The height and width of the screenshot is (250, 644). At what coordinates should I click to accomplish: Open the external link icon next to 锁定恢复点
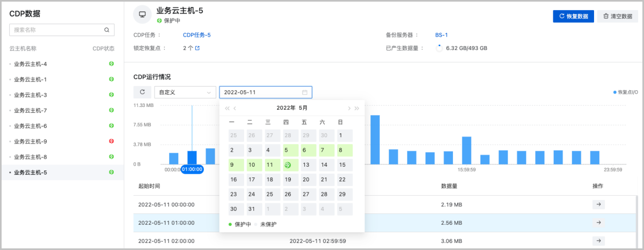[x=197, y=48]
